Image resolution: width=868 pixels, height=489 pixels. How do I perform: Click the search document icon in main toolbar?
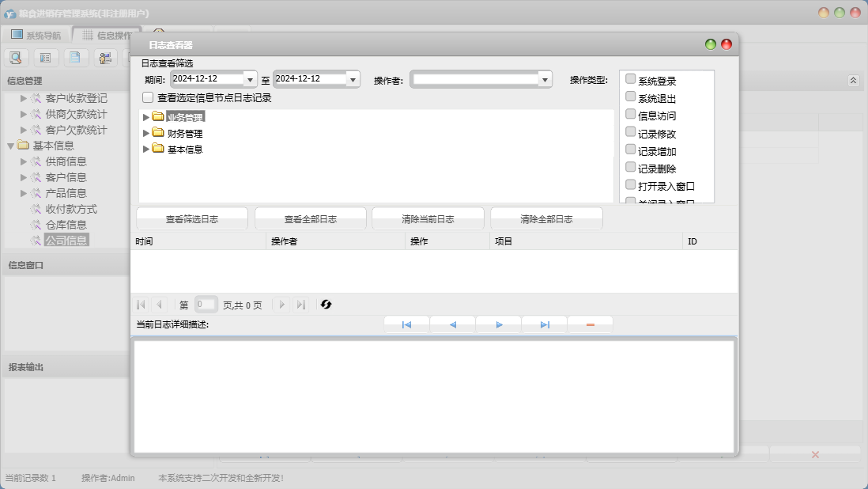click(x=16, y=57)
